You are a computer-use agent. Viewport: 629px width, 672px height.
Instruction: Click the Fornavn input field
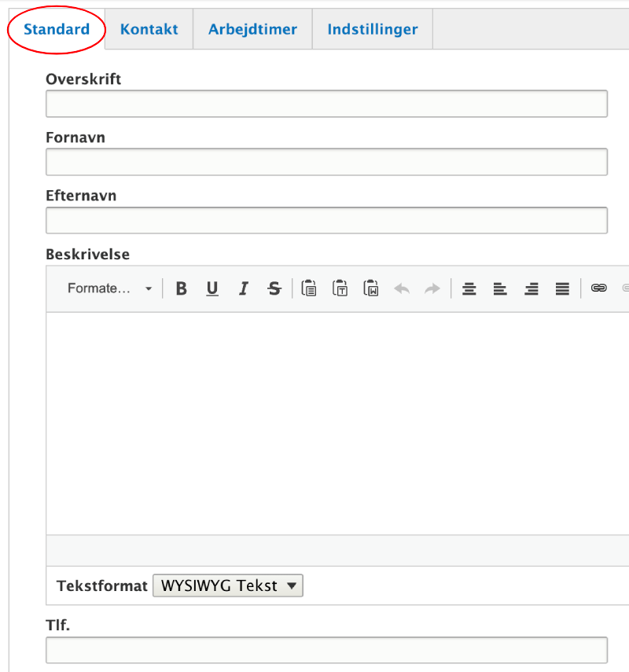point(326,162)
